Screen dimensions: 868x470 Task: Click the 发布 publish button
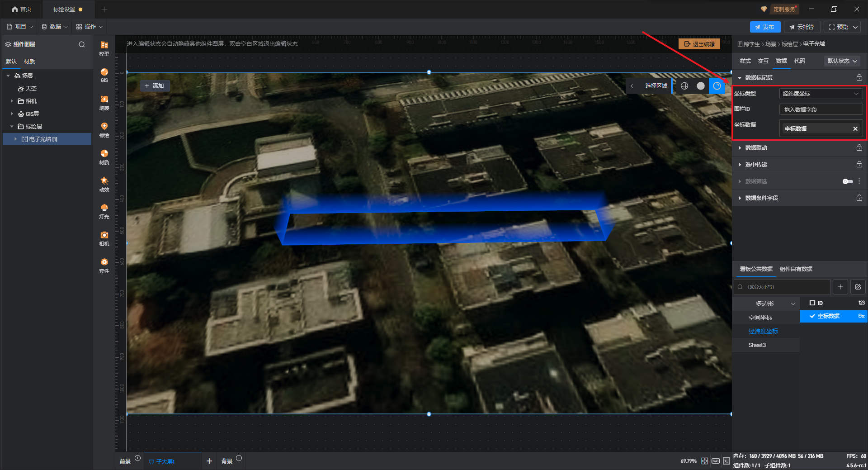point(765,27)
